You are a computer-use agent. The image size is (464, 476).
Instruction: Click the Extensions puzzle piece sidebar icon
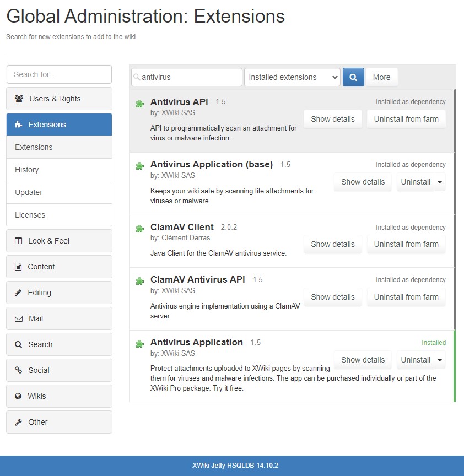[x=19, y=125]
